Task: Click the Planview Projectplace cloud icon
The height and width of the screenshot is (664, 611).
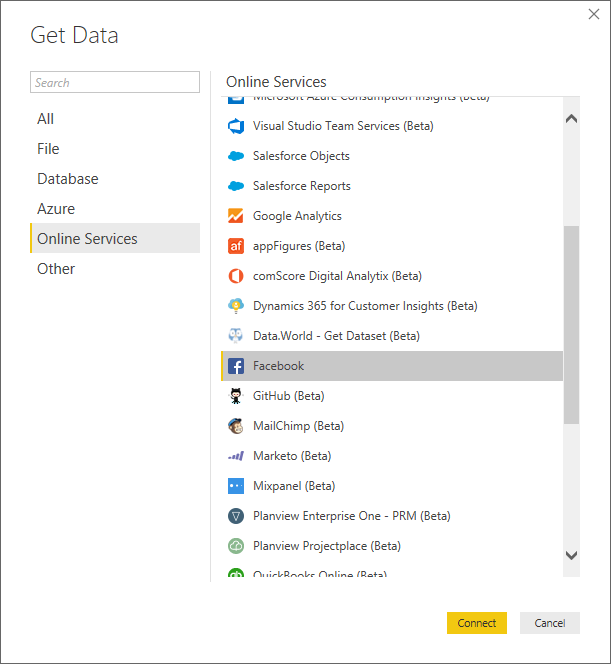Action: (x=236, y=546)
